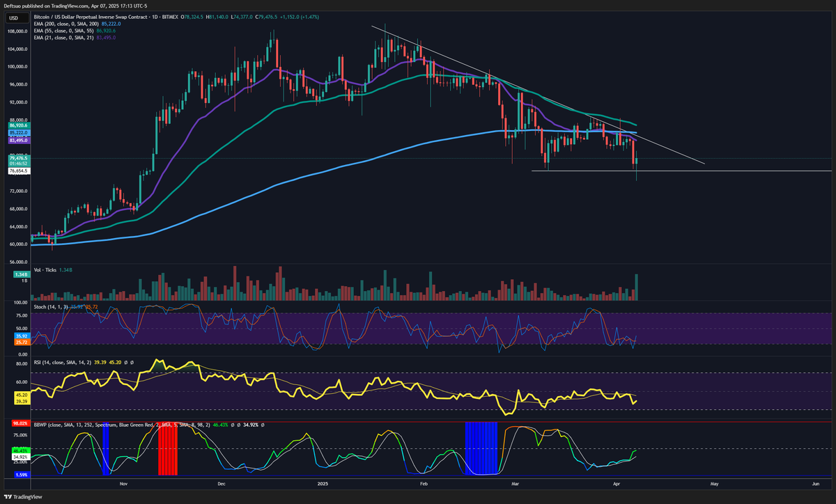This screenshot has width=836, height=504.
Task: Click the 98.02% BBWP axis label
Action: pyautogui.click(x=20, y=423)
